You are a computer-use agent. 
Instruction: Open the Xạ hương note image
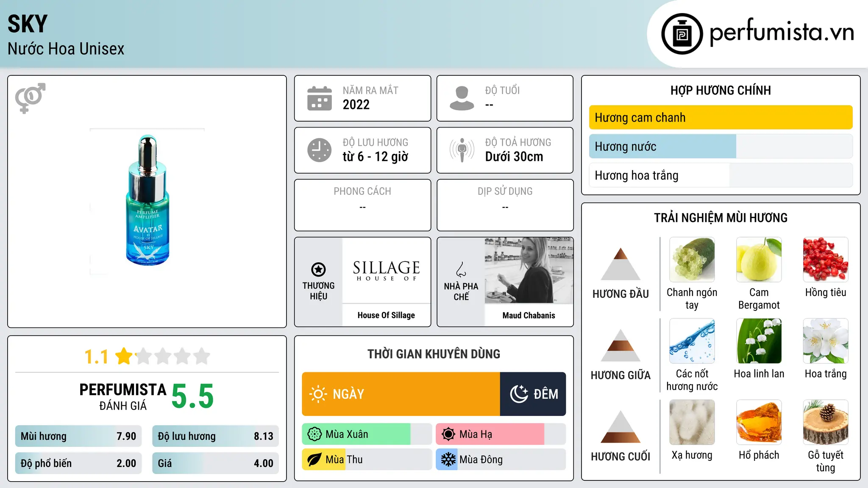[692, 422]
